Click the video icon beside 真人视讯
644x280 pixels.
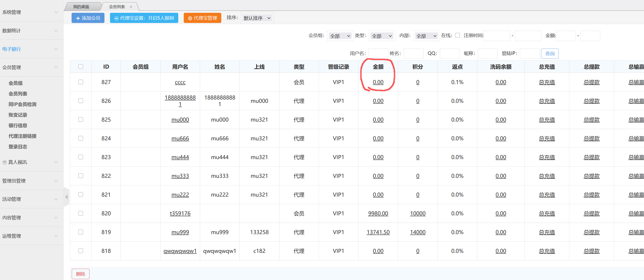pos(4,162)
